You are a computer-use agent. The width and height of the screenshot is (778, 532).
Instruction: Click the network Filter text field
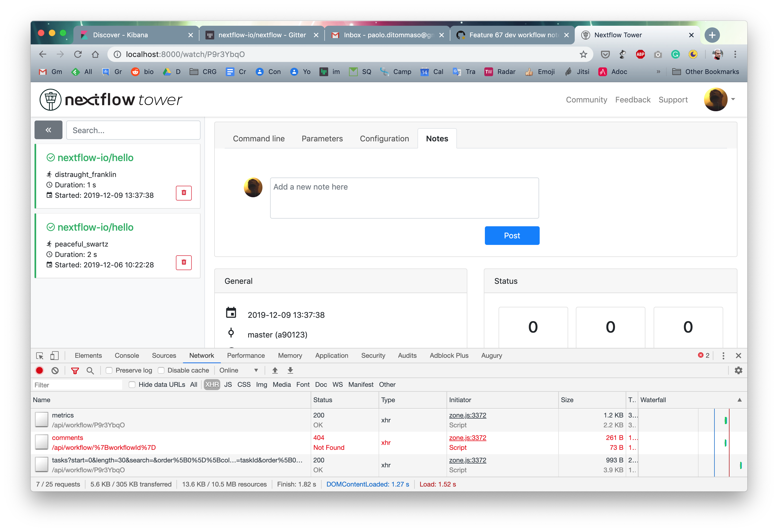[78, 385]
